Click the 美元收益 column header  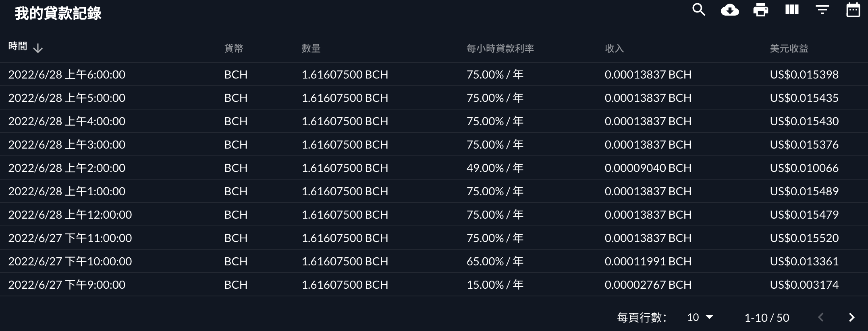(x=789, y=48)
